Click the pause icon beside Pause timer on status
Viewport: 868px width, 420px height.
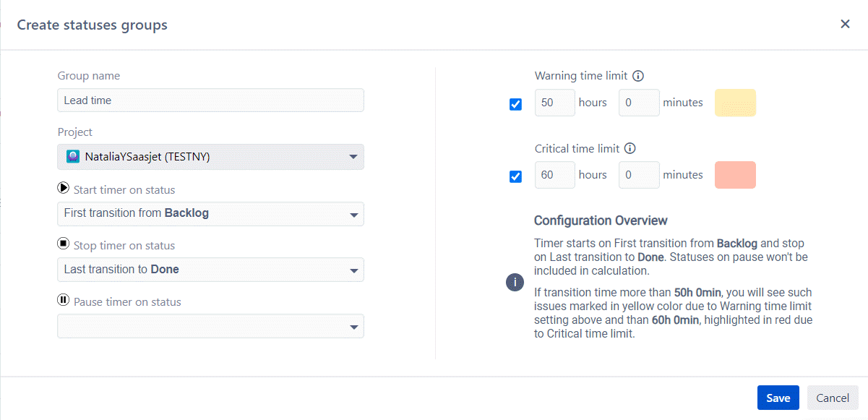click(x=63, y=300)
